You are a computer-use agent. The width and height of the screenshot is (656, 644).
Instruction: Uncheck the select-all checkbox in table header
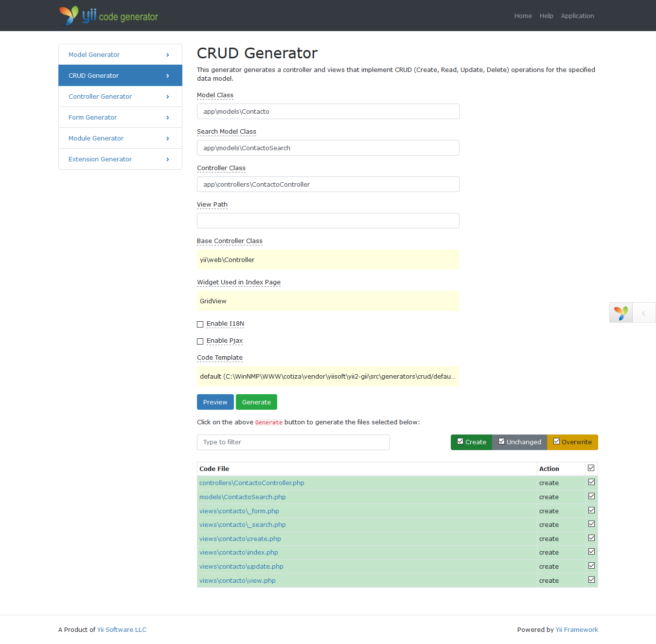pyautogui.click(x=591, y=468)
